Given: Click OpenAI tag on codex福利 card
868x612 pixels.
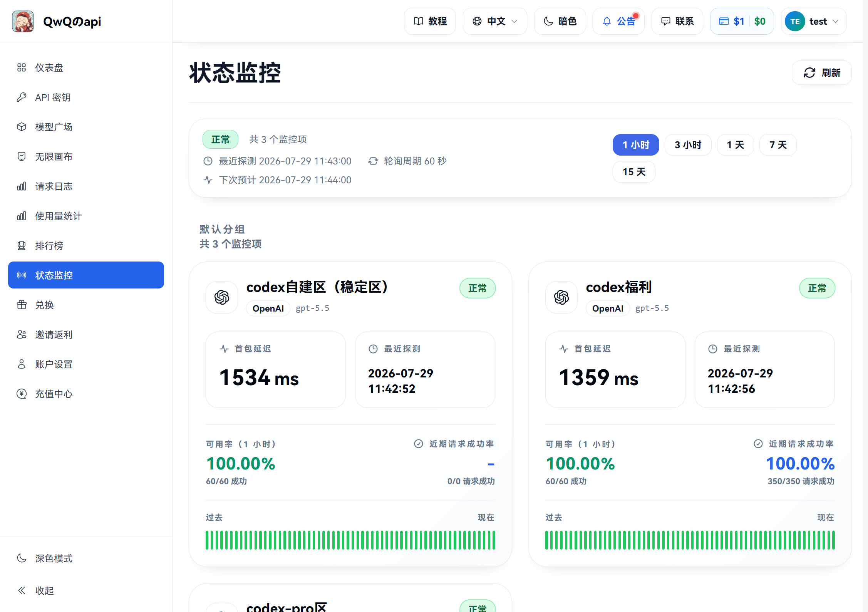Looking at the screenshot, I should (x=608, y=309).
